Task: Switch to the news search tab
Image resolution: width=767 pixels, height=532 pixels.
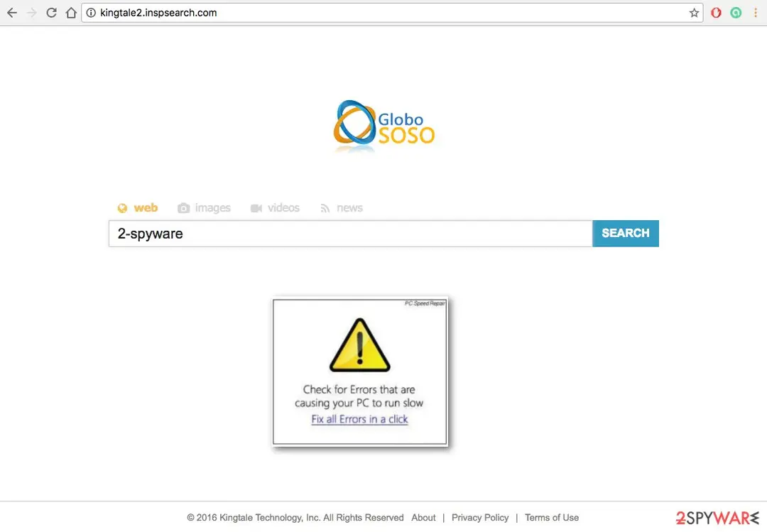Action: pos(342,208)
